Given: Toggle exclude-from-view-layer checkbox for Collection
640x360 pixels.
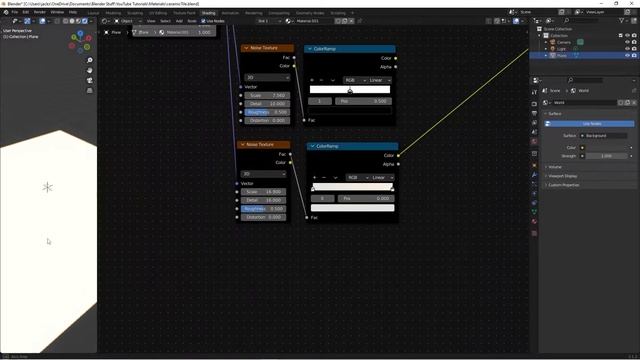Looking at the screenshot, I should pyautogui.click(x=621, y=36).
